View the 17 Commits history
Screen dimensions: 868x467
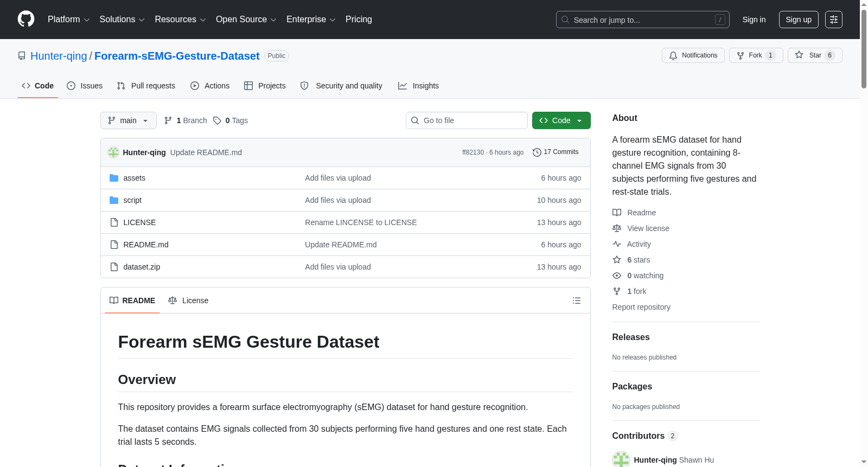pyautogui.click(x=556, y=152)
